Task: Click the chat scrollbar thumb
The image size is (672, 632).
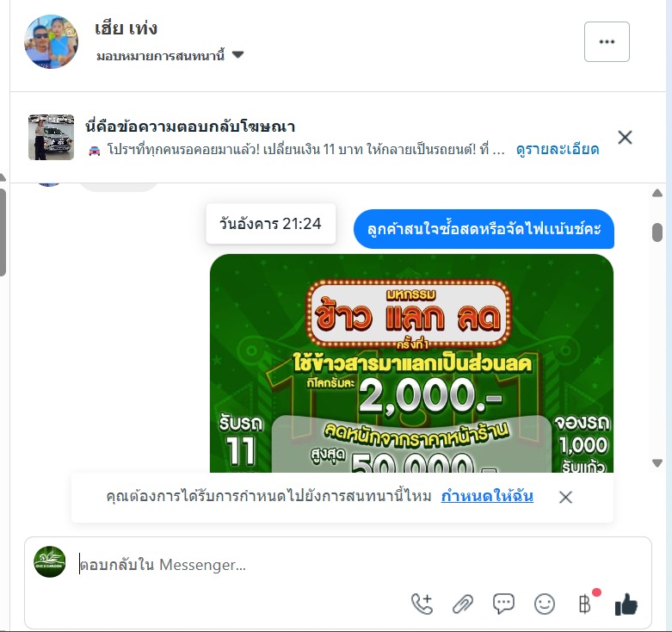Action: tap(657, 232)
